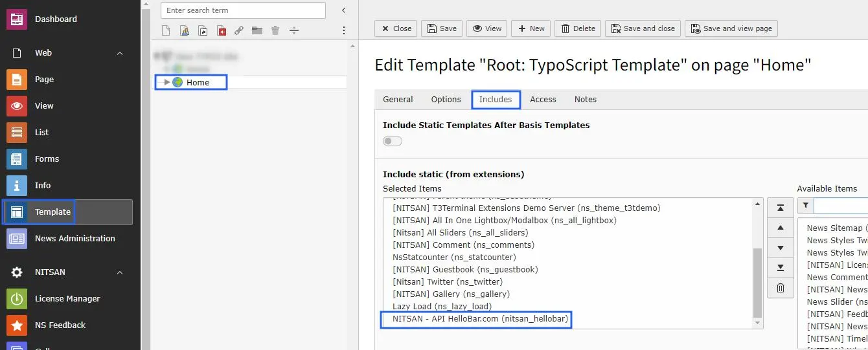The width and height of the screenshot is (868, 350).
Task: Click Save and view page
Action: point(731,28)
